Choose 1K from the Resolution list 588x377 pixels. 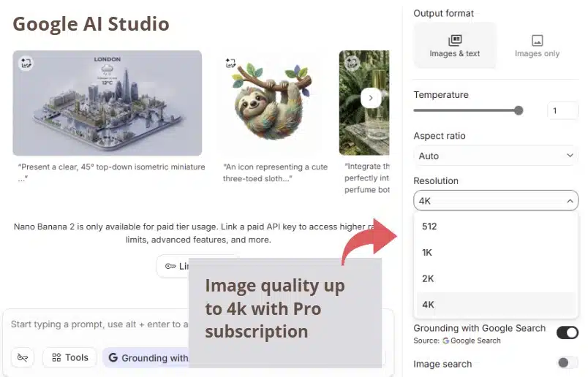pyautogui.click(x=428, y=252)
